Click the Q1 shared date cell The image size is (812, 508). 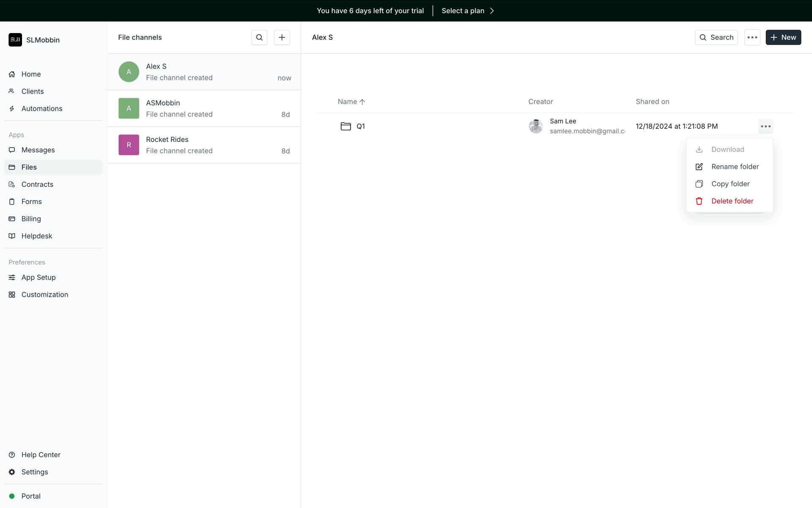677,126
